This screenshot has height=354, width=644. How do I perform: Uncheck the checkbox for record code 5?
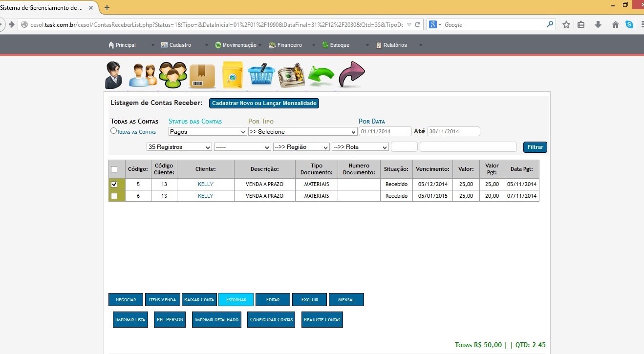[x=114, y=185]
